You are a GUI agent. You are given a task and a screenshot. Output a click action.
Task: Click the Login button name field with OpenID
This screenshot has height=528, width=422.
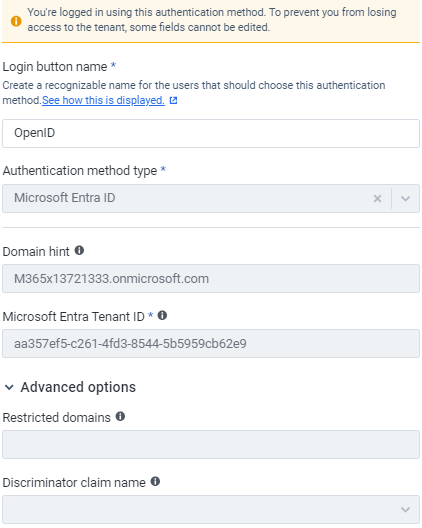[211, 133]
